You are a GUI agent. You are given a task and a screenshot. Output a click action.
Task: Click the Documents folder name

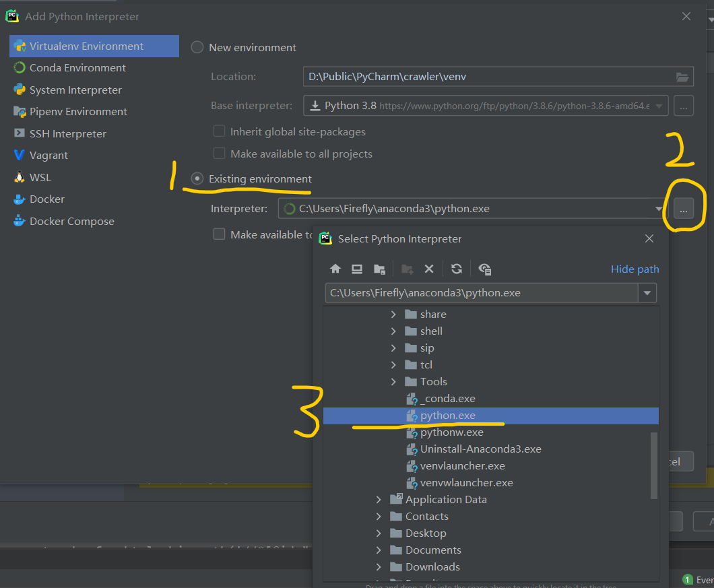tap(433, 550)
